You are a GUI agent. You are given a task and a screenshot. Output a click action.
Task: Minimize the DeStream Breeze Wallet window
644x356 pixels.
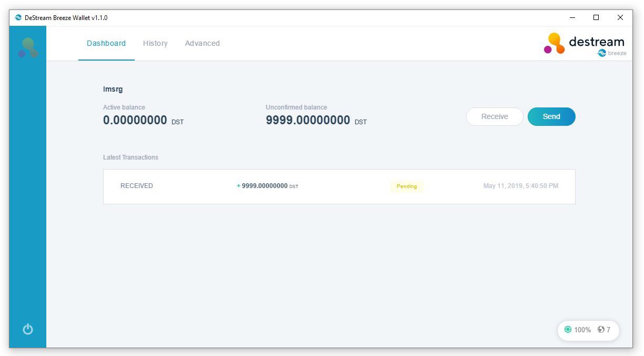(572, 17)
